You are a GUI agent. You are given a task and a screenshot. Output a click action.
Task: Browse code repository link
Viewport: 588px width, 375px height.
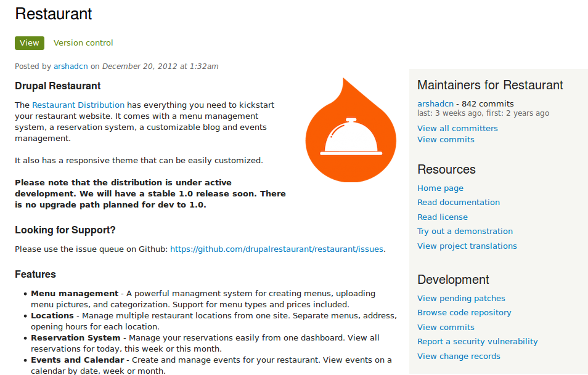click(464, 313)
